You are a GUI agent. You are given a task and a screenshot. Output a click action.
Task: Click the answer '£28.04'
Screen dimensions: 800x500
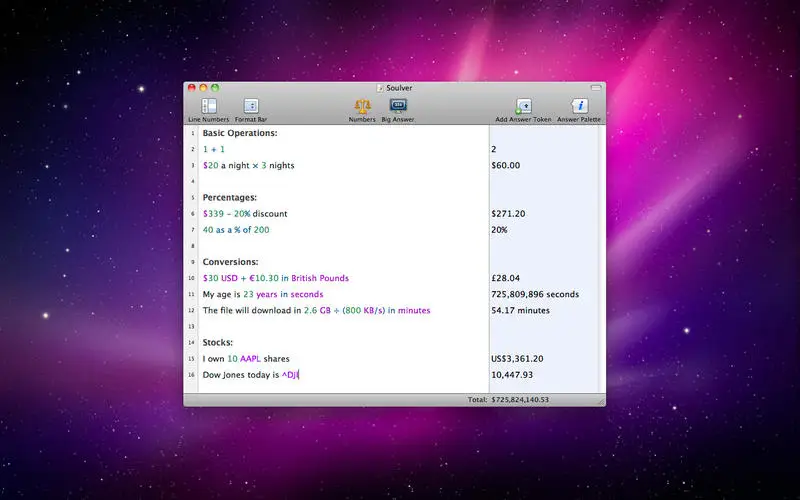(506, 278)
